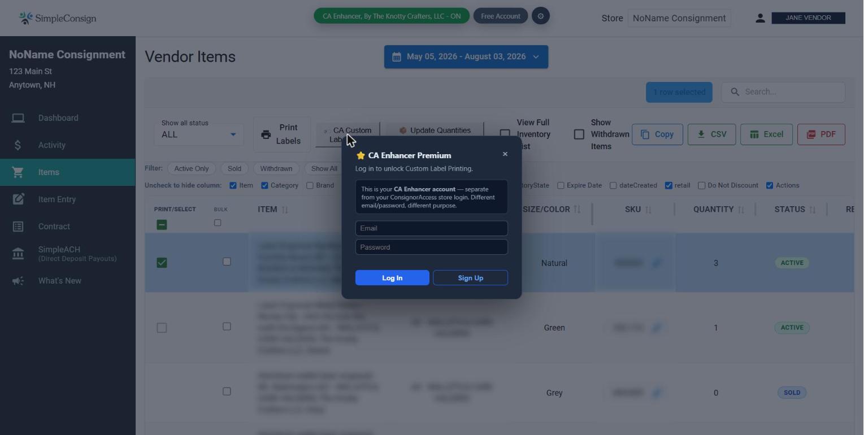The height and width of the screenshot is (435, 868).
Task: Click Update Quantities button
Action: pos(435,130)
